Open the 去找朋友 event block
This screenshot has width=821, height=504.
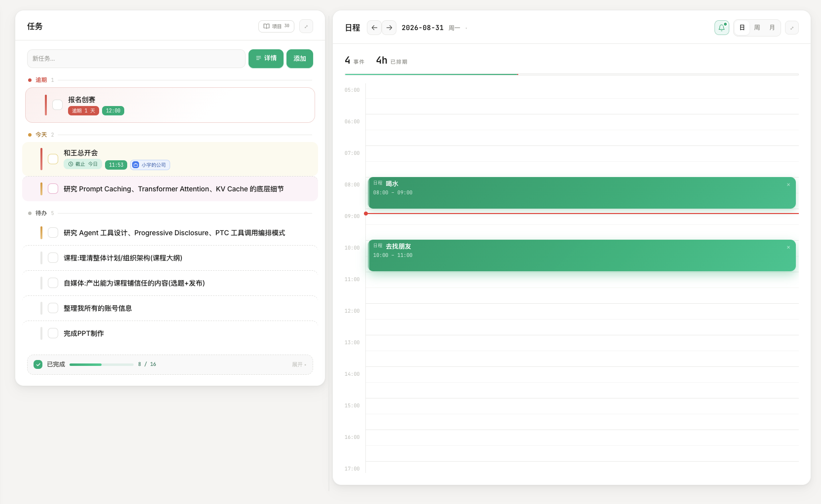[x=582, y=255]
